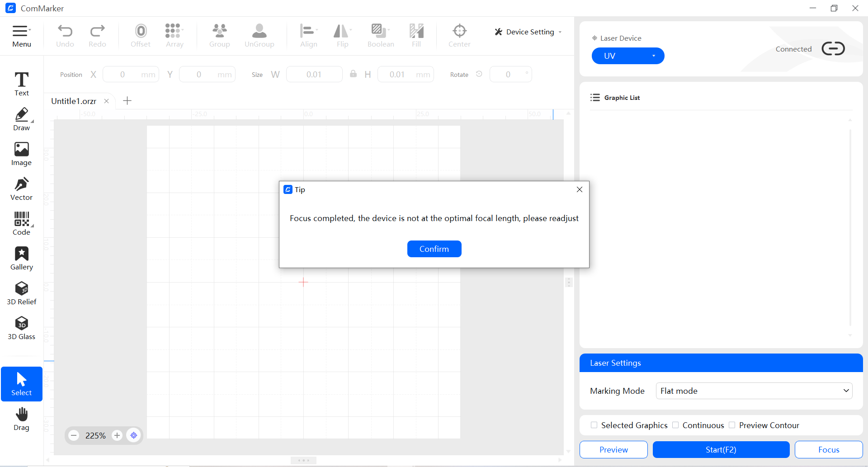Click the Rotate angle input field
868x467 pixels.
click(510, 74)
